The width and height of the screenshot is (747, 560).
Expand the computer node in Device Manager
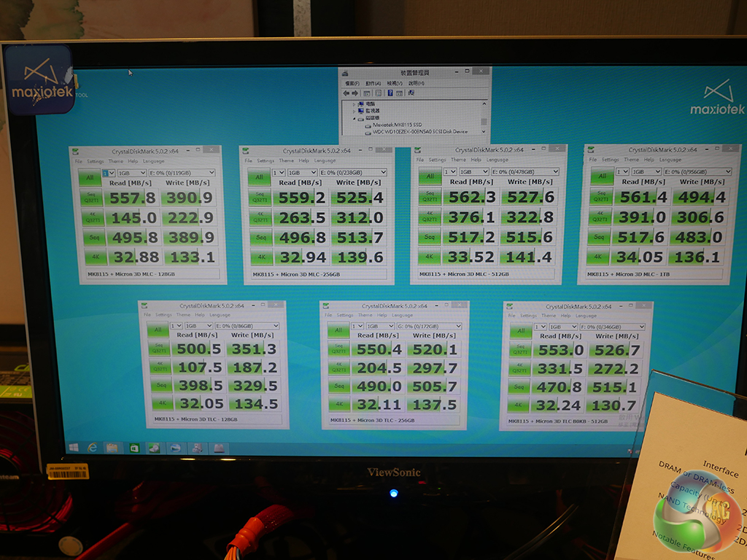pyautogui.click(x=354, y=104)
